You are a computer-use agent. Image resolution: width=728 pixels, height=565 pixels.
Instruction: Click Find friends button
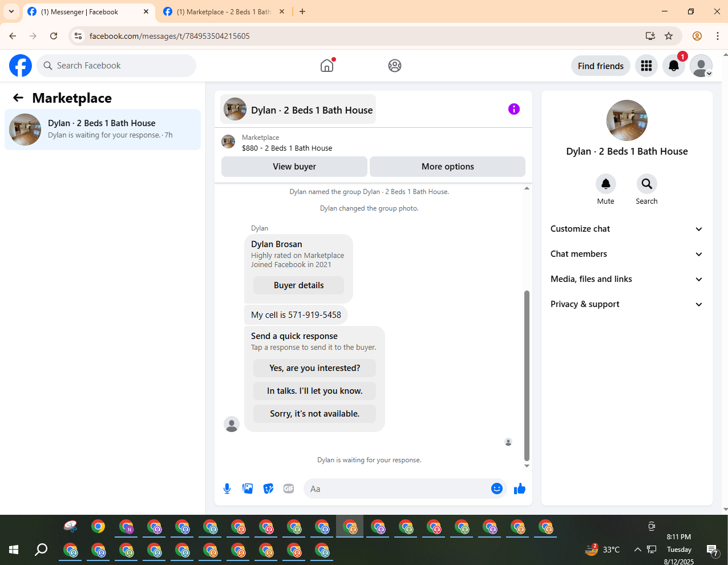601,66
